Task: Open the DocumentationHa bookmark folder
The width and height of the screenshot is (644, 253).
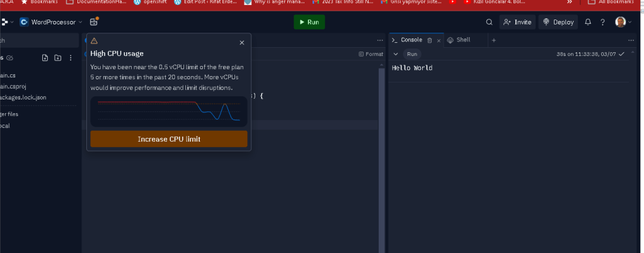Action: pos(96,2)
